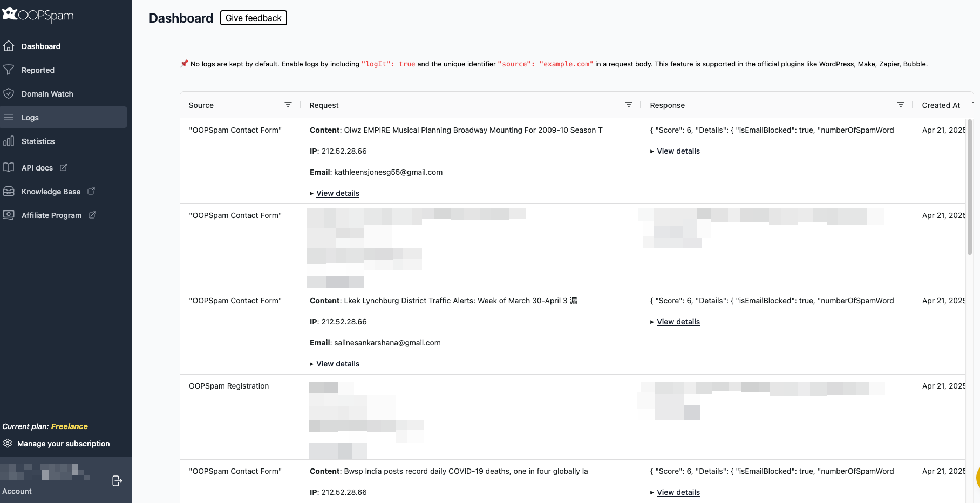Click gear icon next to Manage your subscription

pos(8,443)
